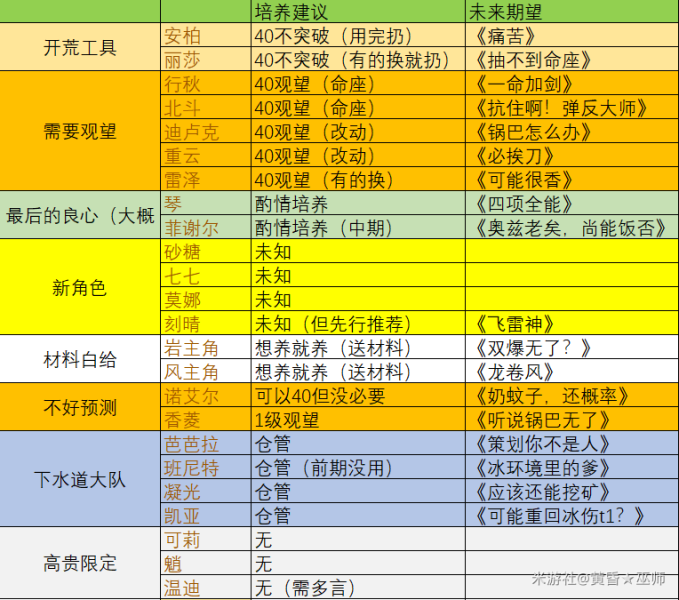Screen dimensions: 679x600
Task: Click the character cell 迪卢克
Action: click(206, 131)
